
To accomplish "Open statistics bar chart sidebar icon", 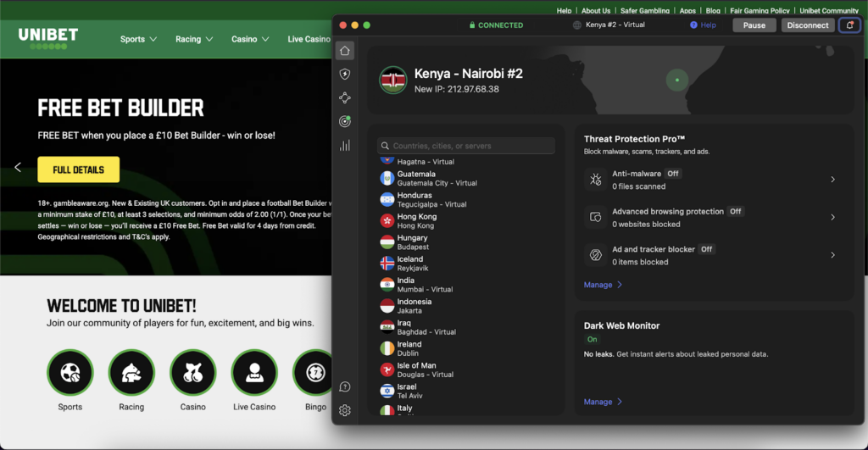I will point(345,146).
